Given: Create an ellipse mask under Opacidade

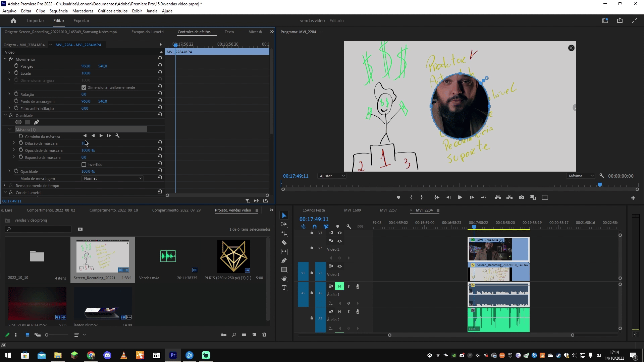Looking at the screenshot, I should click(x=18, y=122).
